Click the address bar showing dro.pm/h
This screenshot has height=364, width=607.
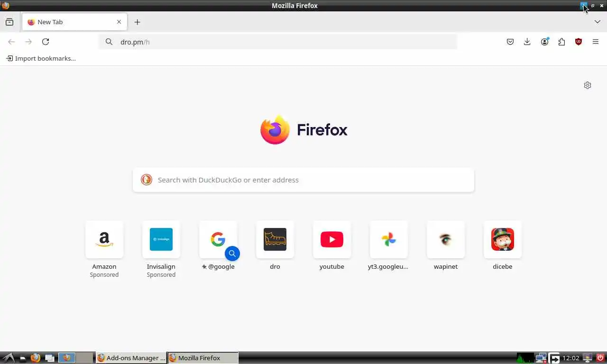tap(278, 42)
